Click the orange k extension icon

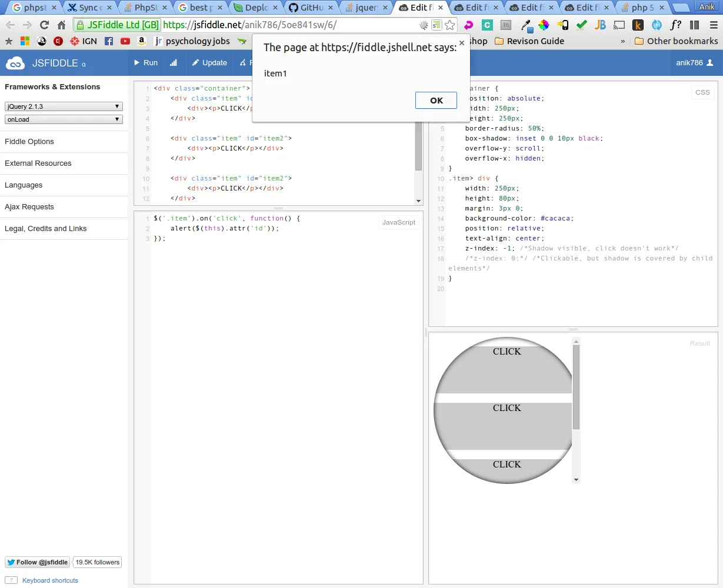tap(638, 25)
